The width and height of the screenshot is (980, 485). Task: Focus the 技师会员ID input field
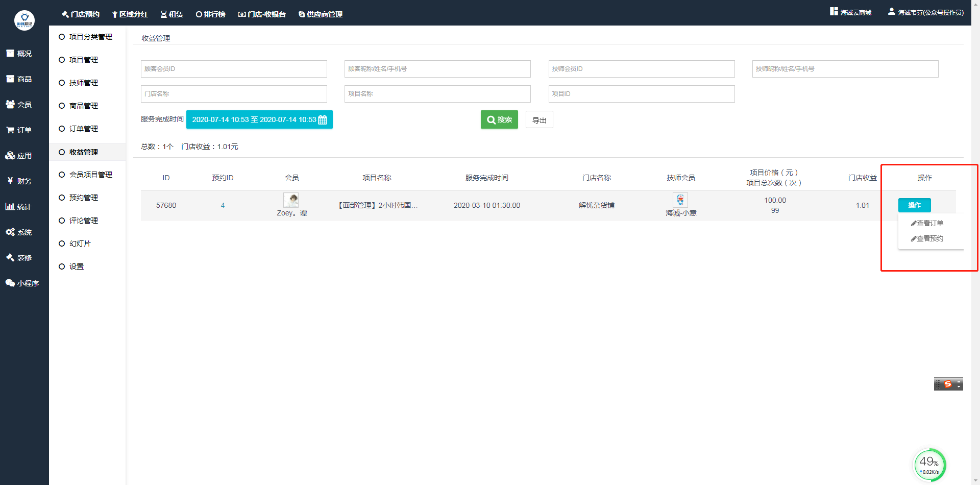642,69
